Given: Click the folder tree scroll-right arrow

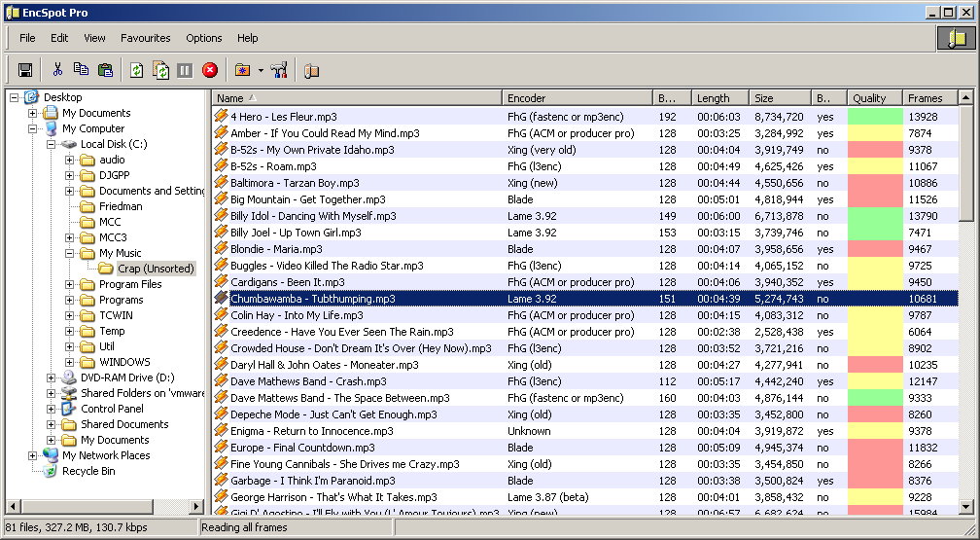Looking at the screenshot, I should [196, 506].
